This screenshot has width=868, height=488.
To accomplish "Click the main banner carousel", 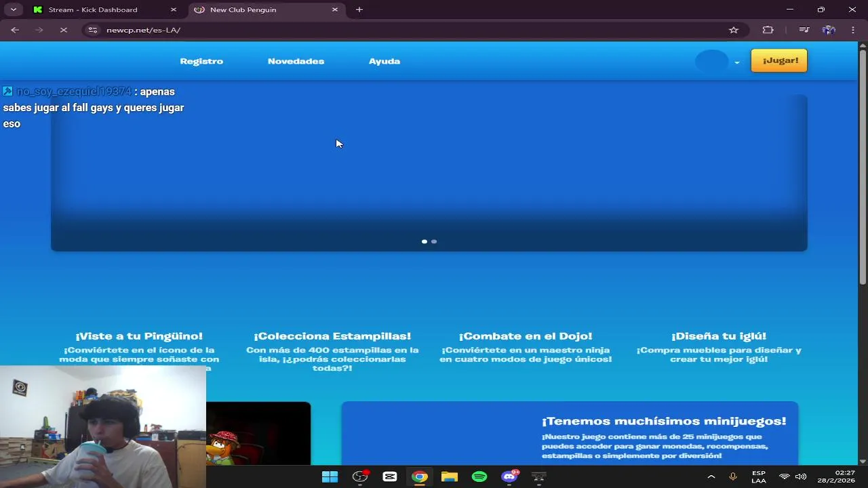I will pyautogui.click(x=429, y=173).
